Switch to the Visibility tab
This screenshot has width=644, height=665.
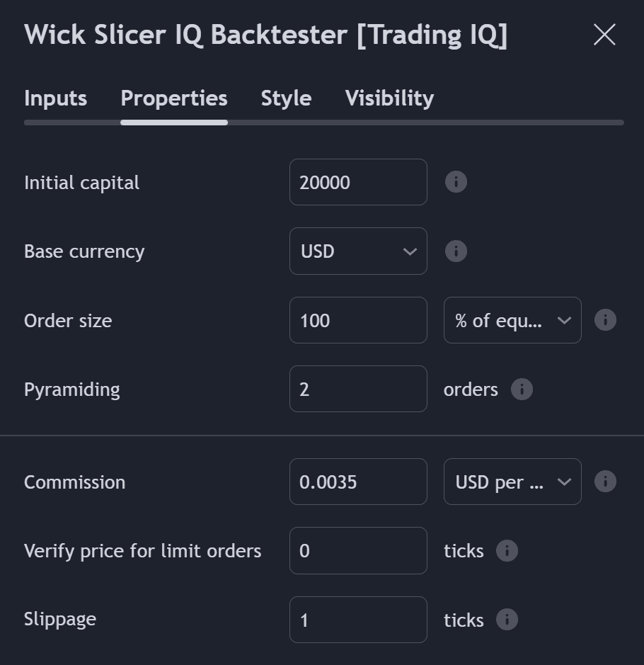pyautogui.click(x=389, y=98)
